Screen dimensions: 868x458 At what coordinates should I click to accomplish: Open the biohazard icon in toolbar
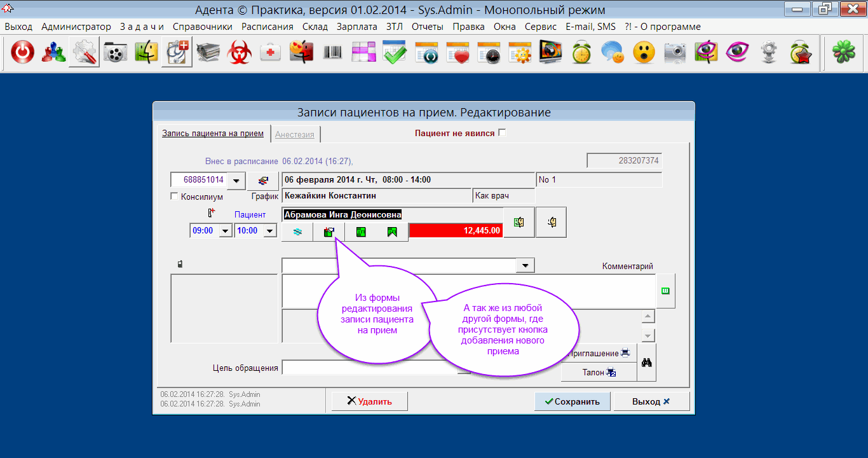pyautogui.click(x=240, y=53)
